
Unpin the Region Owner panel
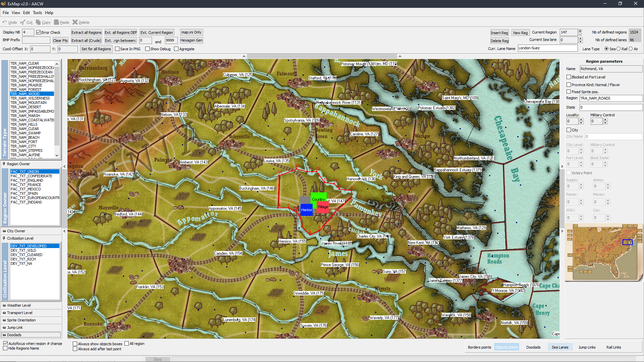[x=4, y=164]
